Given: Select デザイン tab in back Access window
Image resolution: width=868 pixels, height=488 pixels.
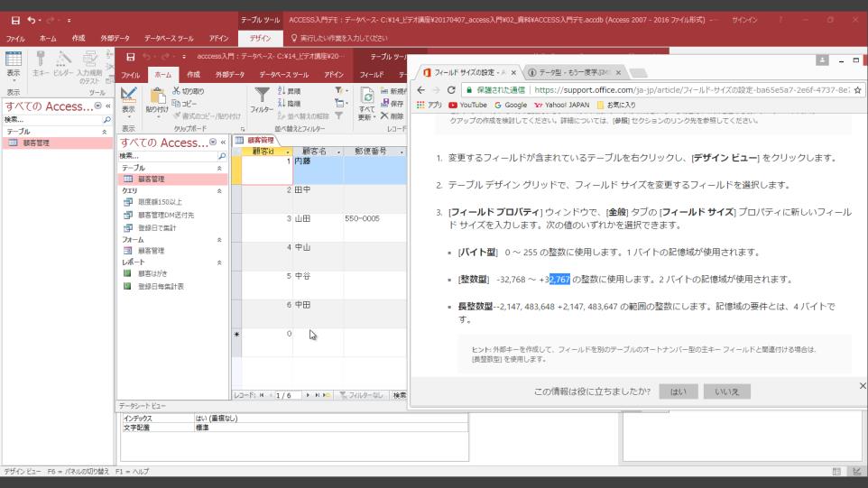Looking at the screenshot, I should tap(260, 38).
